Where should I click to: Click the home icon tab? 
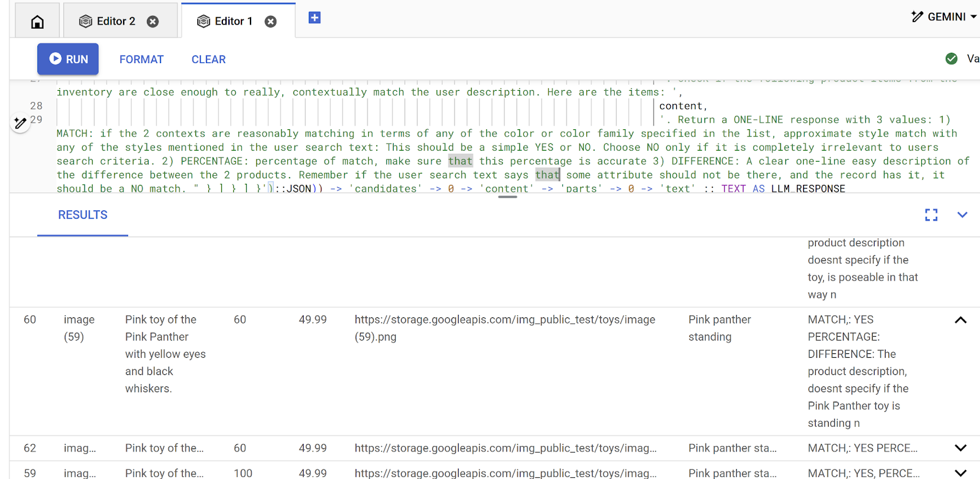(x=37, y=22)
